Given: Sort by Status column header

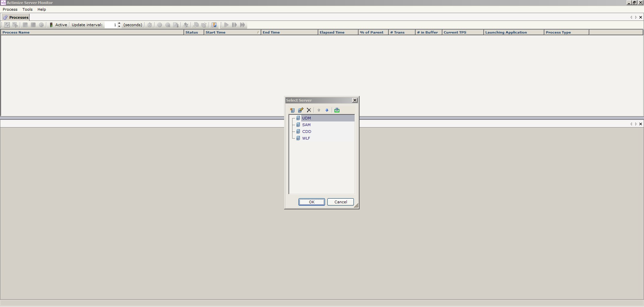Looking at the screenshot, I should (x=194, y=33).
